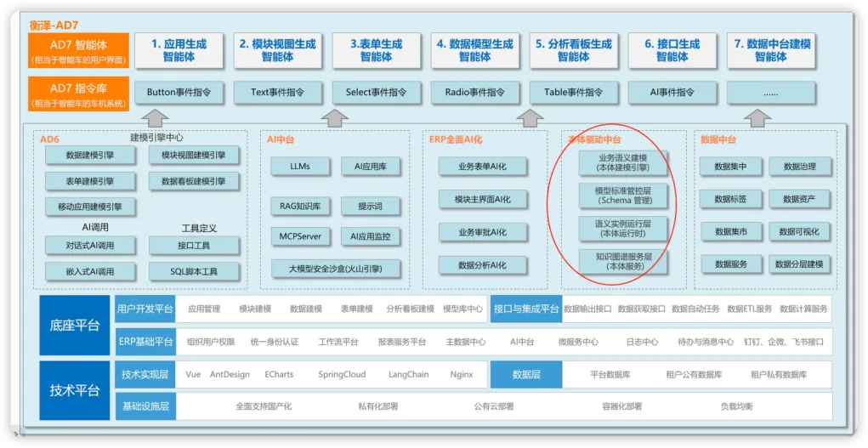Open the LLMs block in AI中台

click(x=300, y=166)
